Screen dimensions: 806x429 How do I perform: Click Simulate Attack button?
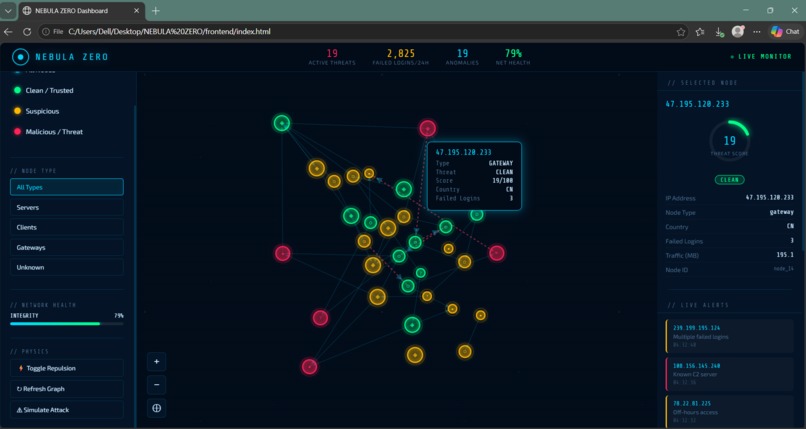point(67,410)
